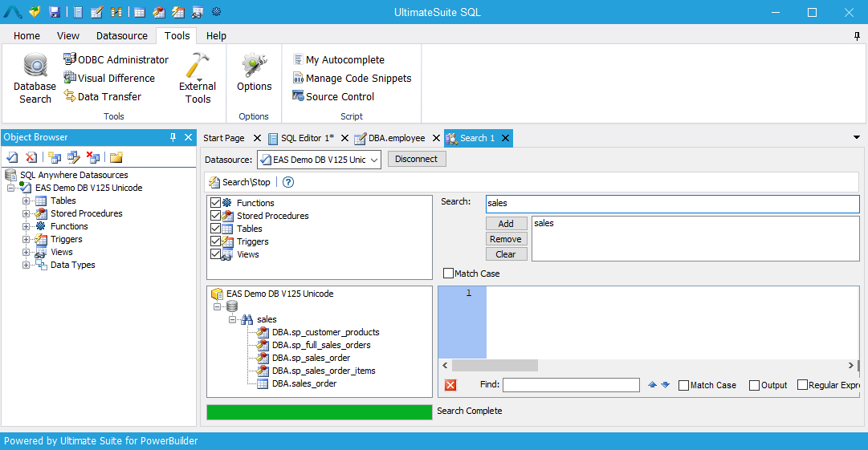Toggle the Output checkbox in Find bar
This screenshot has width=868, height=450.
[754, 385]
